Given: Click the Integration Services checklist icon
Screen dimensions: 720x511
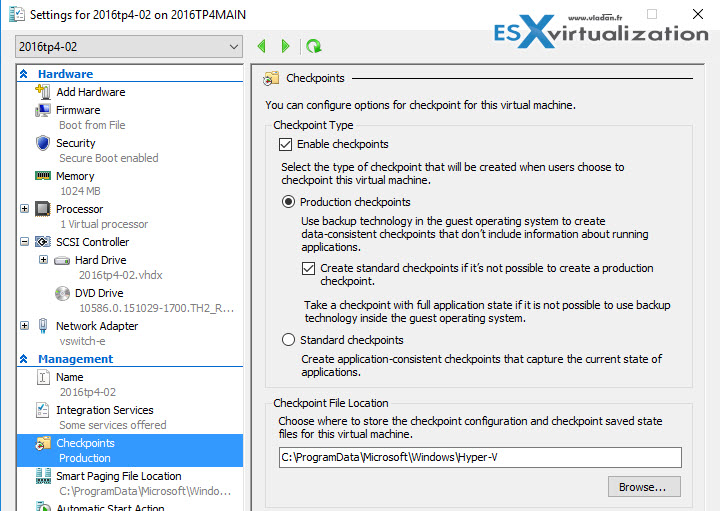Looking at the screenshot, I should click(x=43, y=410).
